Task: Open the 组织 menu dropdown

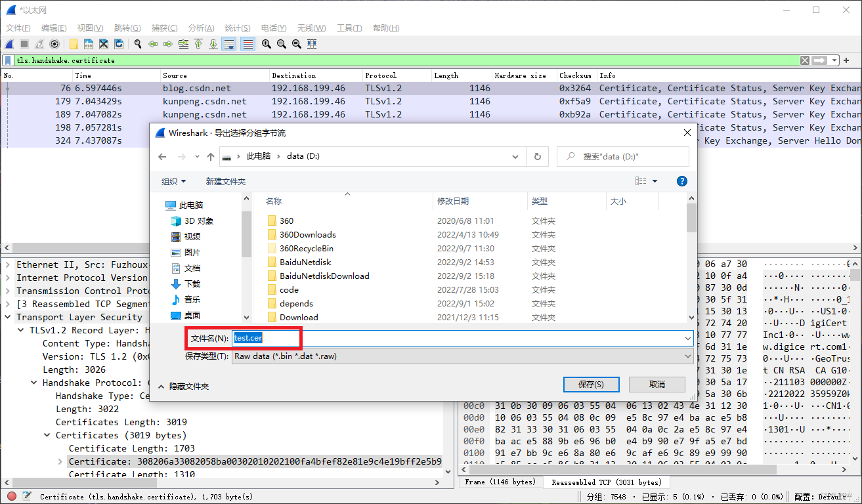Action: coord(173,181)
